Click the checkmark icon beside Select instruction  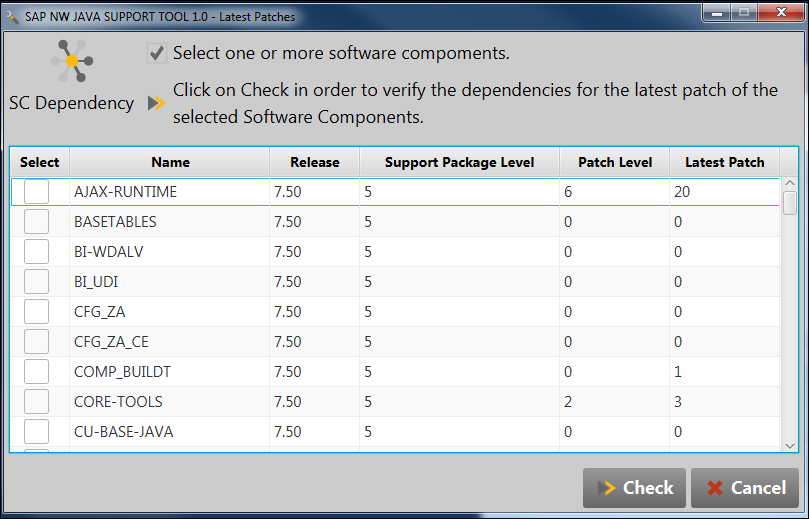pos(157,53)
